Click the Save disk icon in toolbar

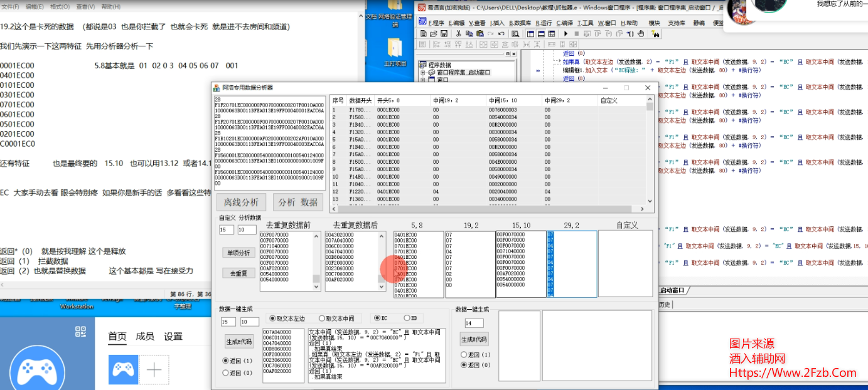pyautogui.click(x=444, y=33)
